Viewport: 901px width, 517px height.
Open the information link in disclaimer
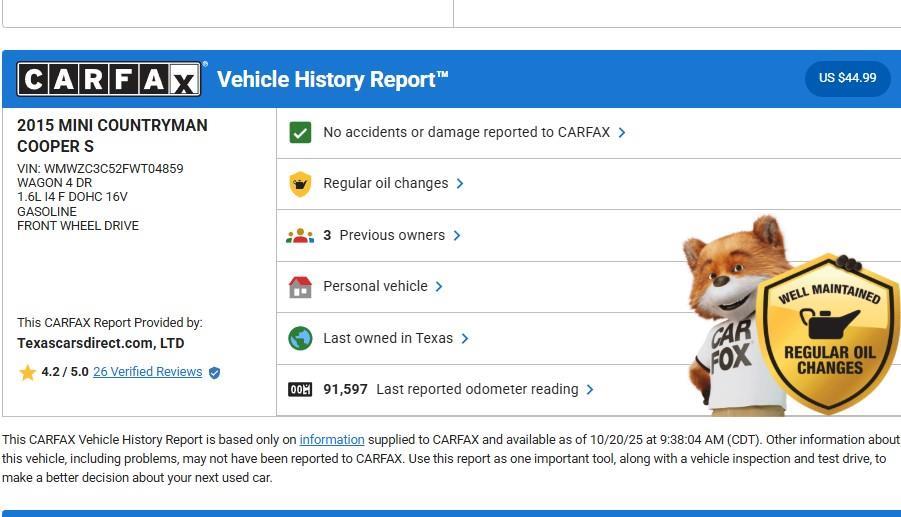click(331, 440)
